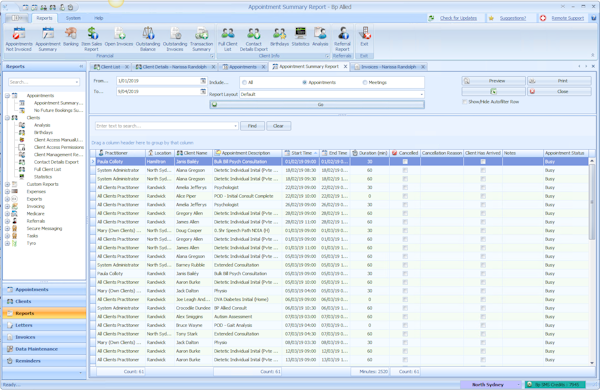The height and width of the screenshot is (390, 600).
Task: Switch to the Client List tab
Action: [x=110, y=67]
